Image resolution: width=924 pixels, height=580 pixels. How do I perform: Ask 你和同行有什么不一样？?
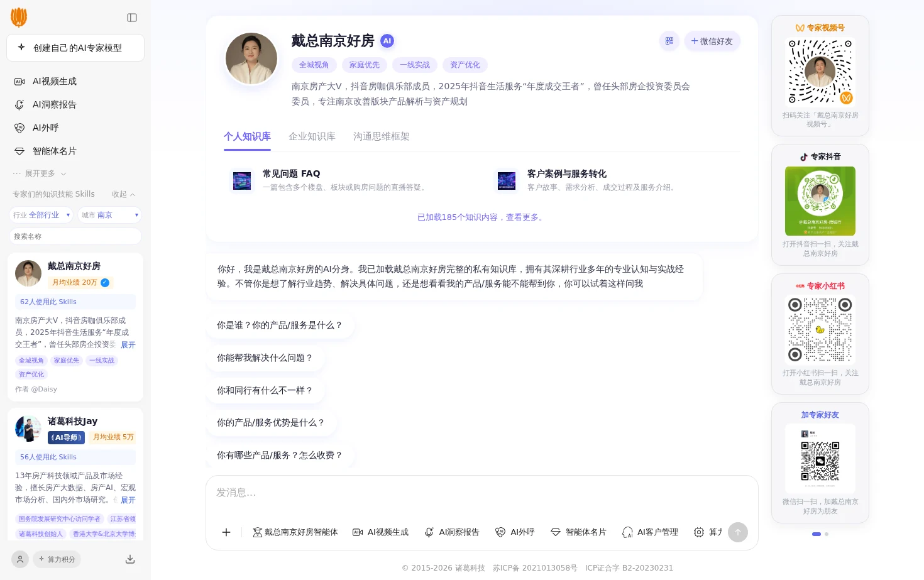pos(265,390)
